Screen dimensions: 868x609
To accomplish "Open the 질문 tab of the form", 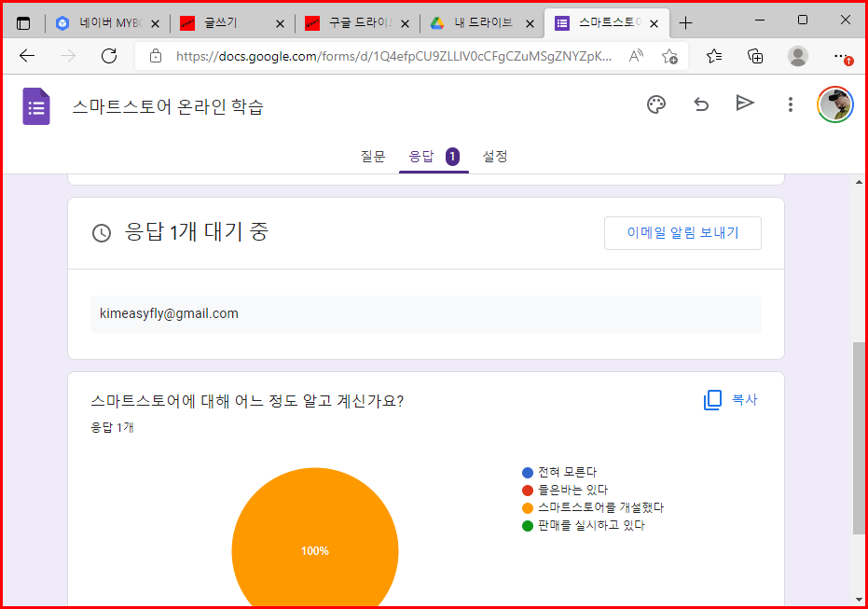I will [x=373, y=156].
